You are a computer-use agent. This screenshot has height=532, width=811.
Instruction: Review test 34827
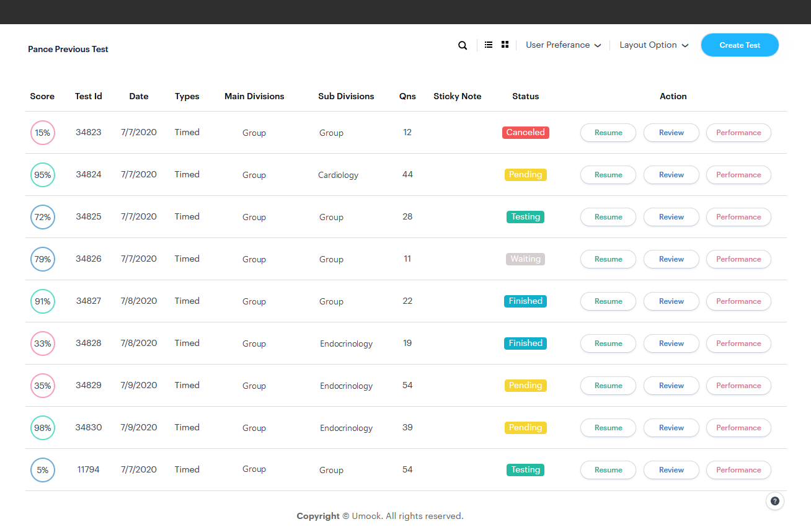[671, 301]
